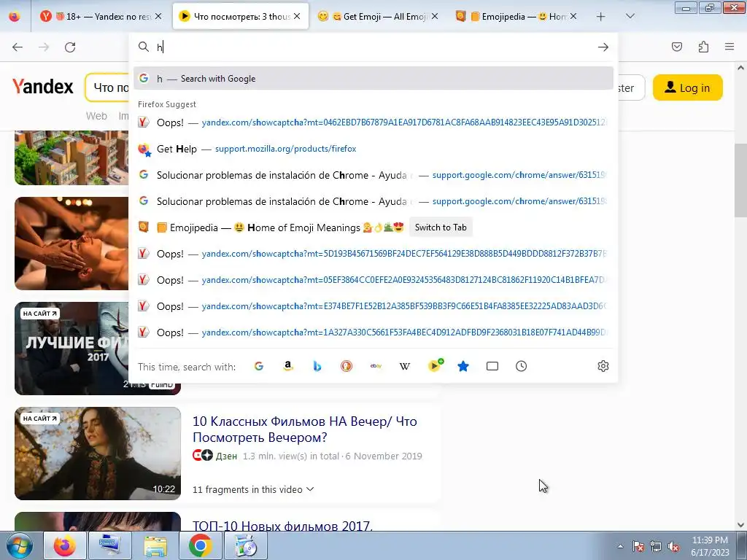Search this time with eBay icon
The image size is (747, 560).
pyautogui.click(x=376, y=366)
